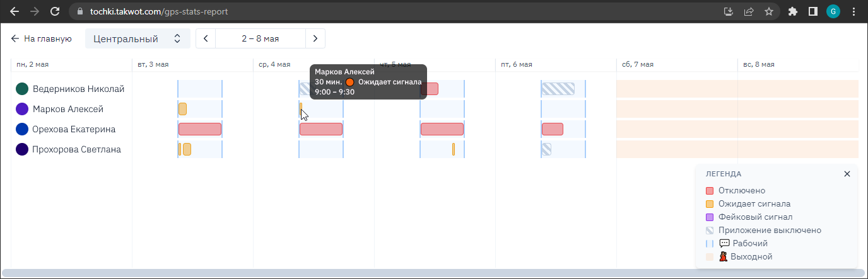Open the 2 – 8 мая date picker
Image resolution: width=868 pixels, height=279 pixels.
(x=261, y=38)
